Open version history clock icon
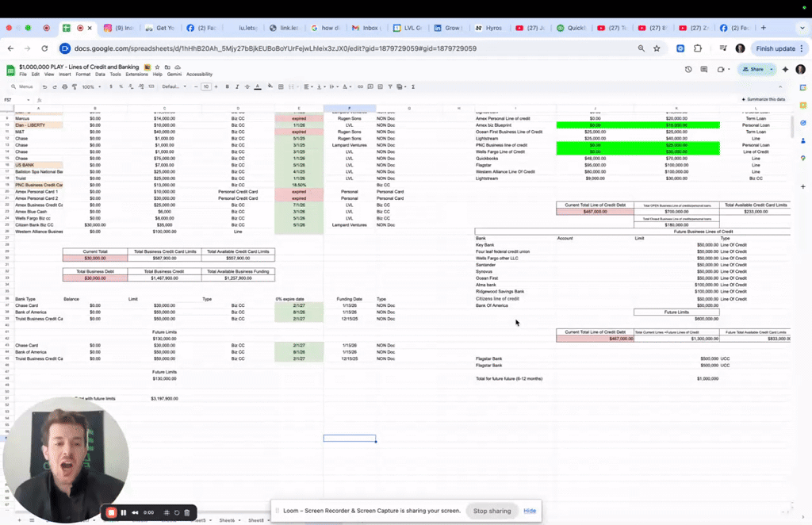812x525 pixels. tap(688, 69)
